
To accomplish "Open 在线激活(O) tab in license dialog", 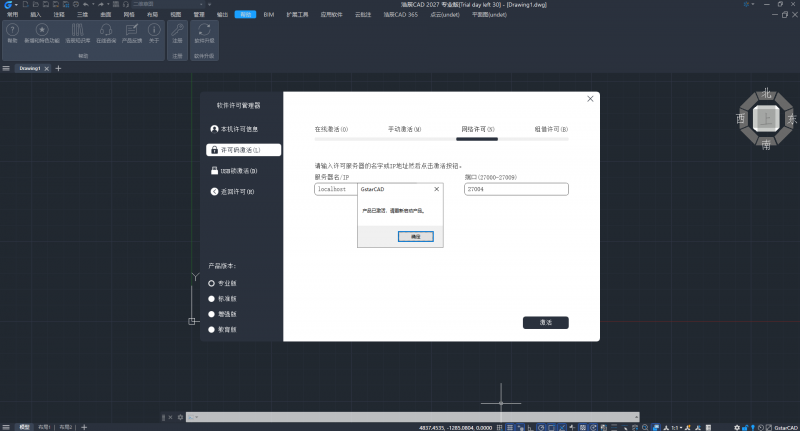I will tap(331, 130).
